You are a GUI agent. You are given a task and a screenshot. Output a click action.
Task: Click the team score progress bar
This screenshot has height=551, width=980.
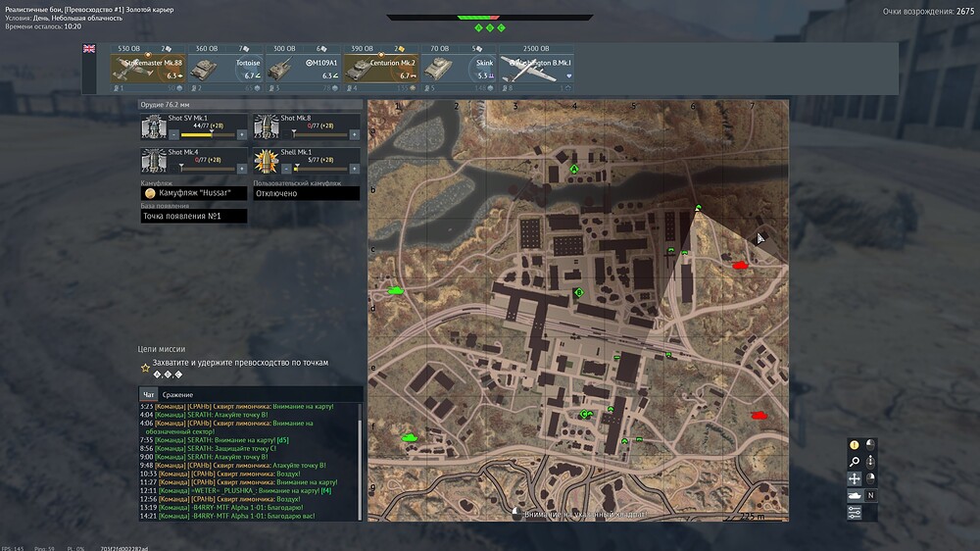pos(490,18)
